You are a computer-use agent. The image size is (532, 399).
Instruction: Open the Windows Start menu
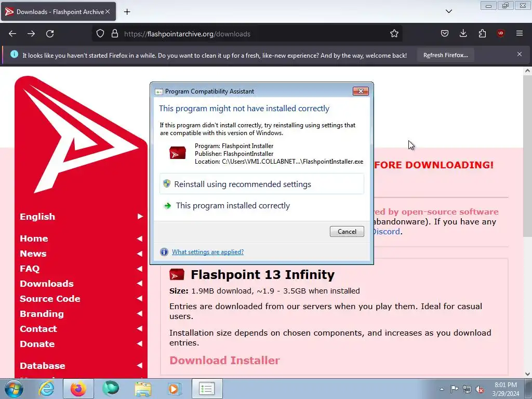click(x=14, y=389)
